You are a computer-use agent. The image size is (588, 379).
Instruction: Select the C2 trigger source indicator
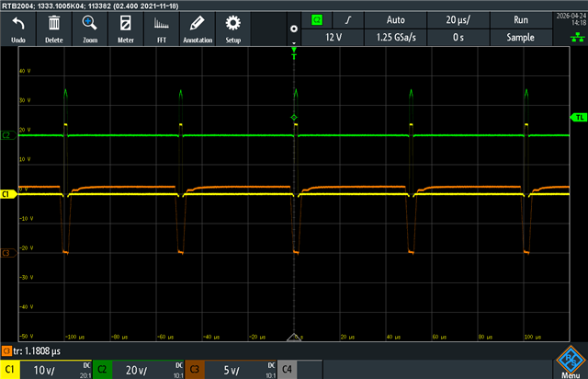pos(317,20)
